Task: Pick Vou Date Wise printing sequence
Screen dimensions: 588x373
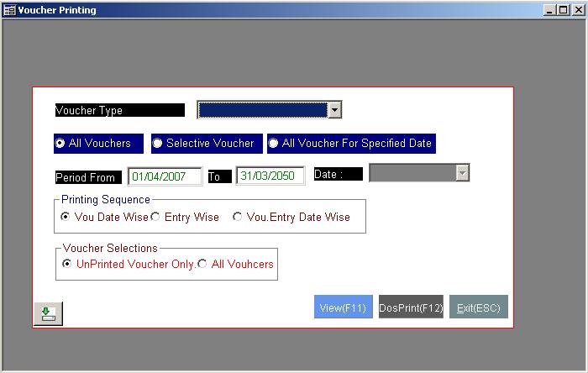Action: pyautogui.click(x=67, y=217)
